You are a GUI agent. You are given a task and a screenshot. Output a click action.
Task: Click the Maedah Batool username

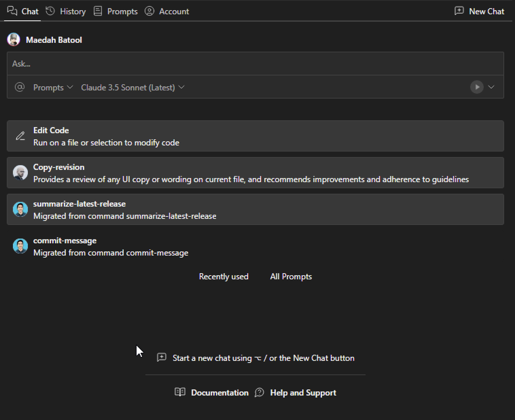pos(54,40)
